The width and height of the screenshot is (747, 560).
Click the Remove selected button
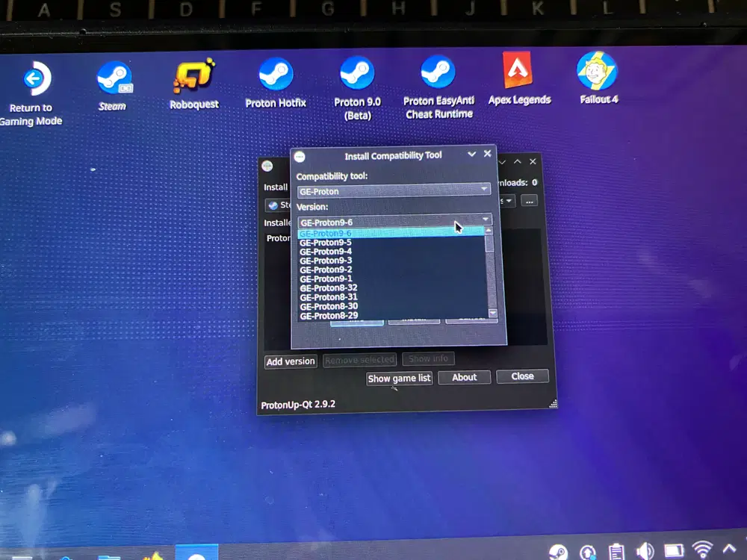(x=360, y=360)
